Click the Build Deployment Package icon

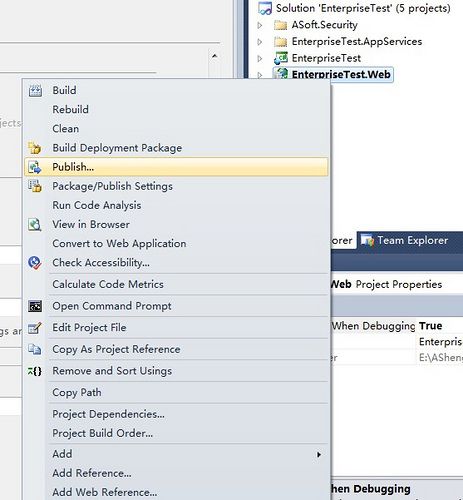tap(35, 148)
